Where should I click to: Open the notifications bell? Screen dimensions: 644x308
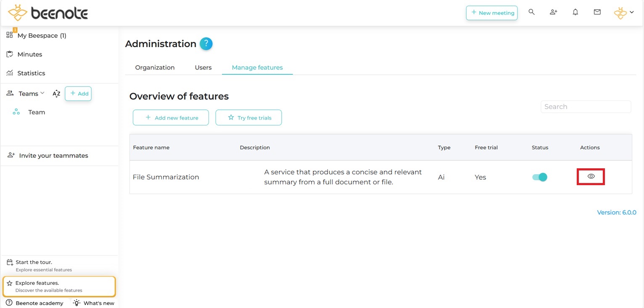click(x=575, y=12)
